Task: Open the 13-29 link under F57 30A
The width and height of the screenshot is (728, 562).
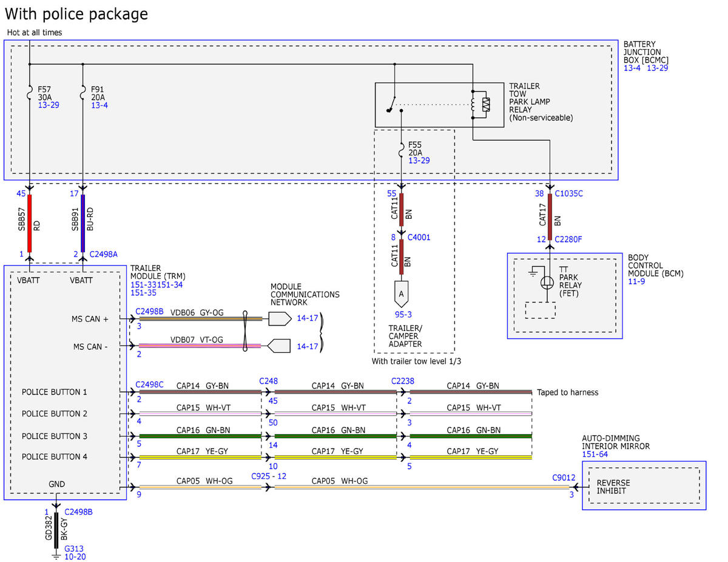Action: [47, 105]
